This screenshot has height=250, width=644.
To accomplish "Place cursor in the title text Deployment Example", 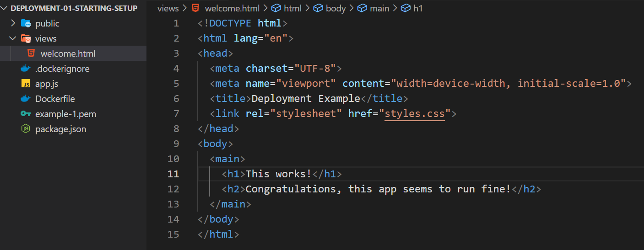I will click(x=306, y=98).
